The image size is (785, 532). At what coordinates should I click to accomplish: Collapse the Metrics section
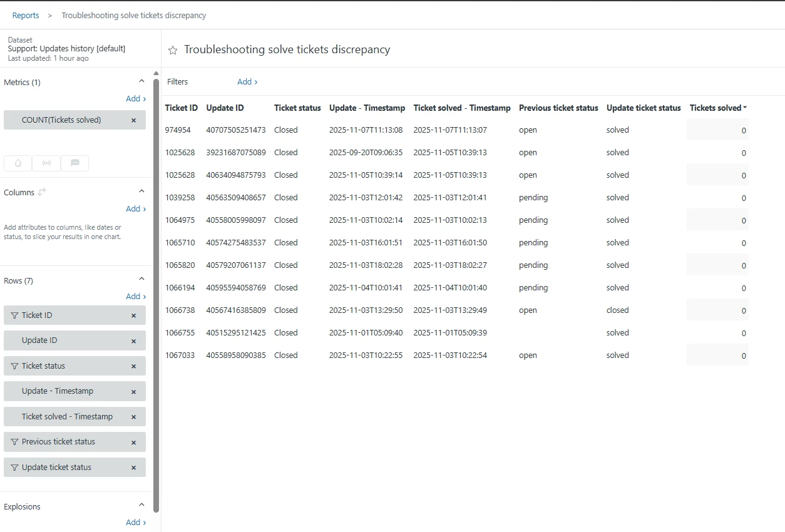pos(141,81)
